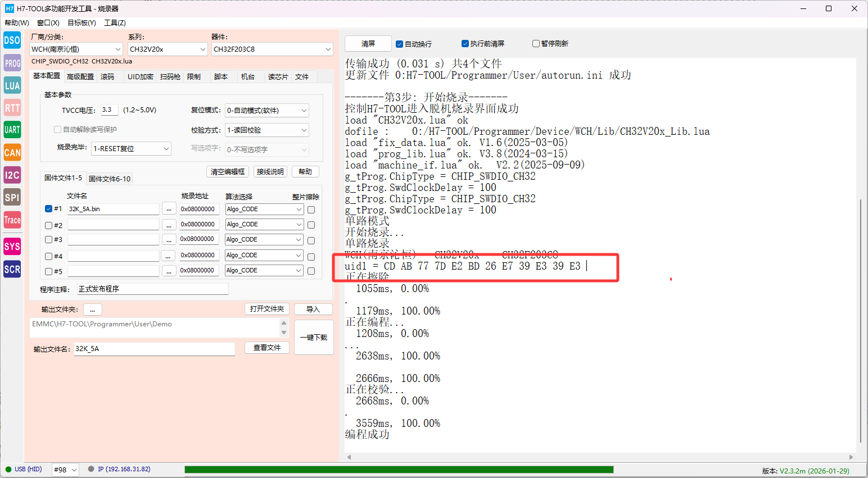Image resolution: width=868 pixels, height=478 pixels.
Task: Click the 程序注释 input field
Action: (x=152, y=289)
